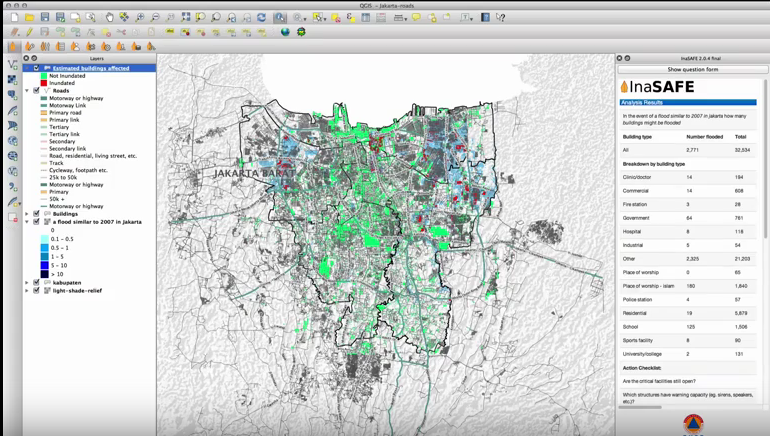Toggle visibility of Estimated buildings affected layer
770x436 pixels.
[36, 68]
